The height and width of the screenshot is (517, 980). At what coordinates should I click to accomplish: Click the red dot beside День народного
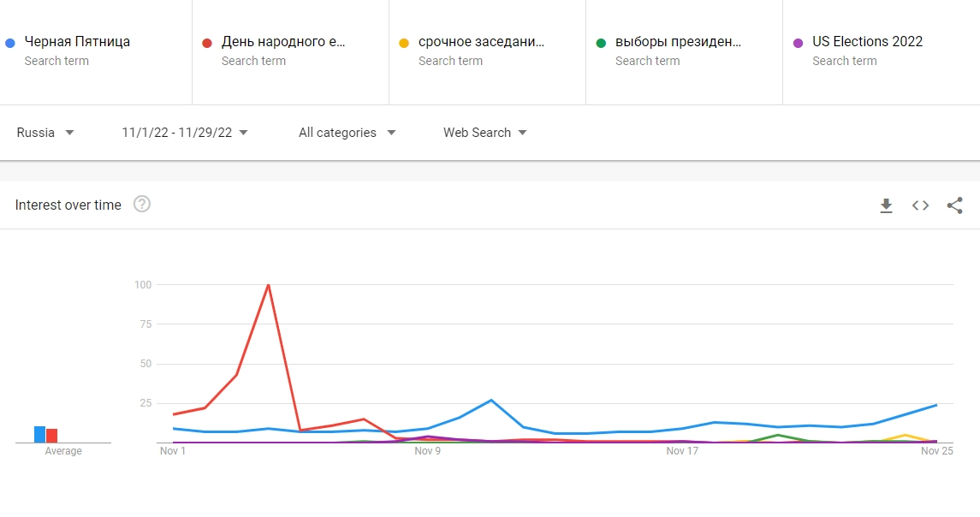(207, 43)
